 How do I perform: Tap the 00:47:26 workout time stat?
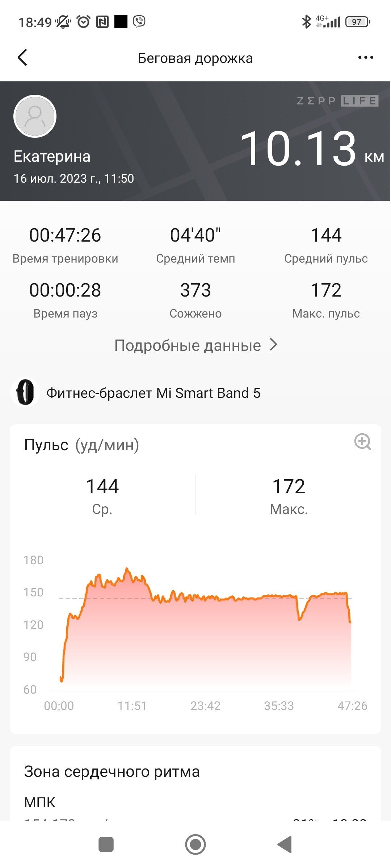[x=65, y=244]
